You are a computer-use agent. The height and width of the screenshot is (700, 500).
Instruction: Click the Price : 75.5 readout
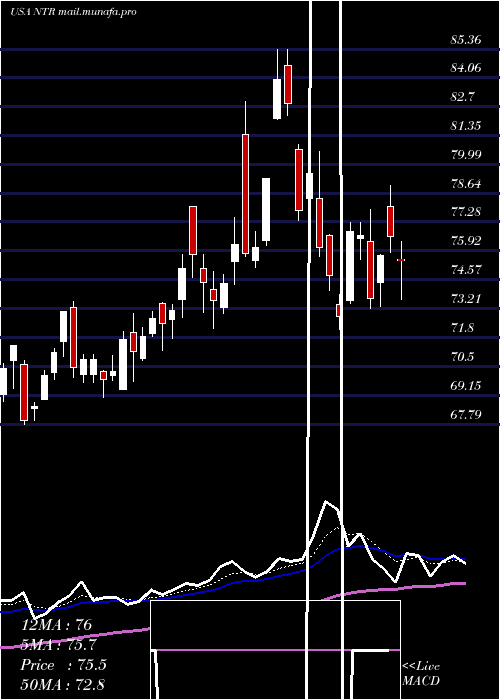tap(63, 665)
